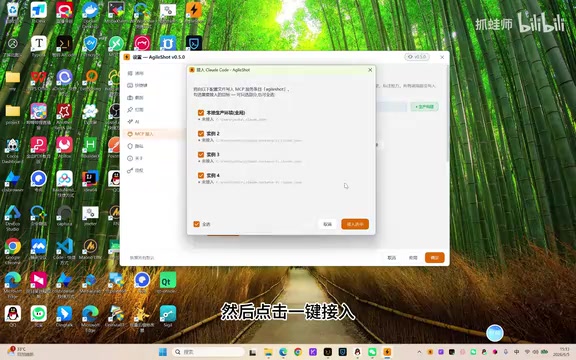Viewport: 576px width, 360px height.
Task: Open the Windows Start menu
Action: coord(163,352)
